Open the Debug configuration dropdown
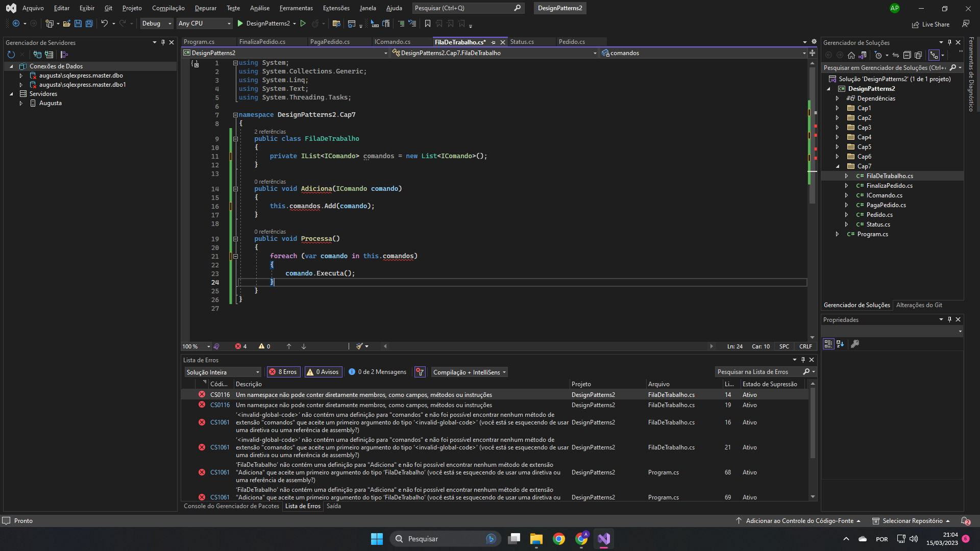Image resolution: width=980 pixels, height=551 pixels. [157, 23]
